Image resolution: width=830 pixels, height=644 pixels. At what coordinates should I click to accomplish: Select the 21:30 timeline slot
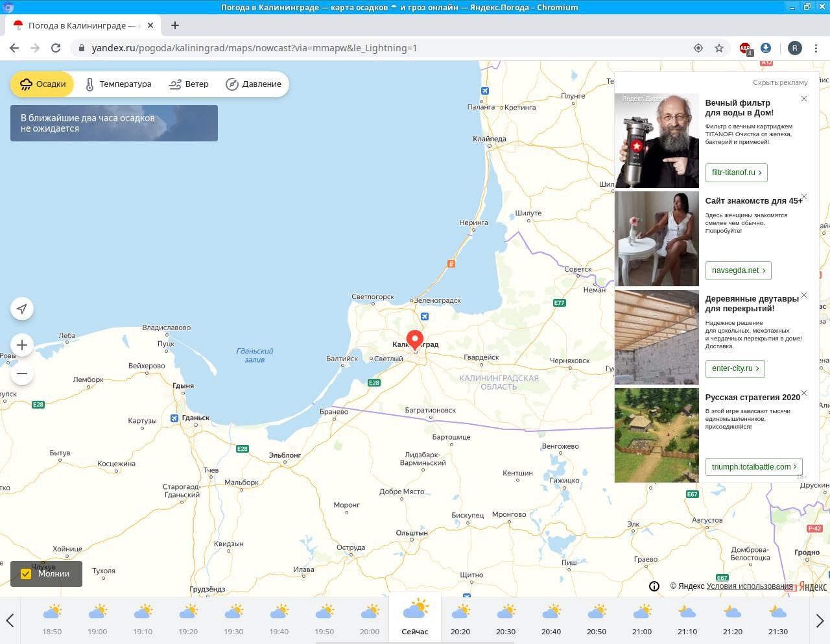[778, 620]
